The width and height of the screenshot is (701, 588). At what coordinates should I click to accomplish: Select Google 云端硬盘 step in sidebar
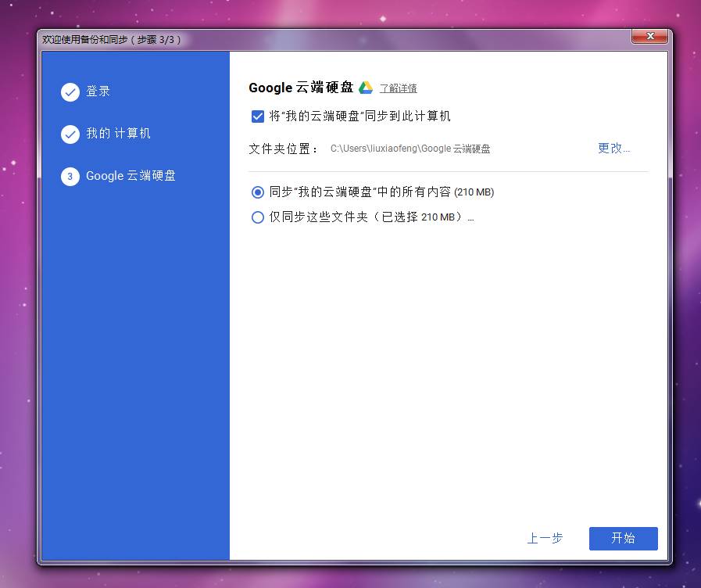point(131,176)
